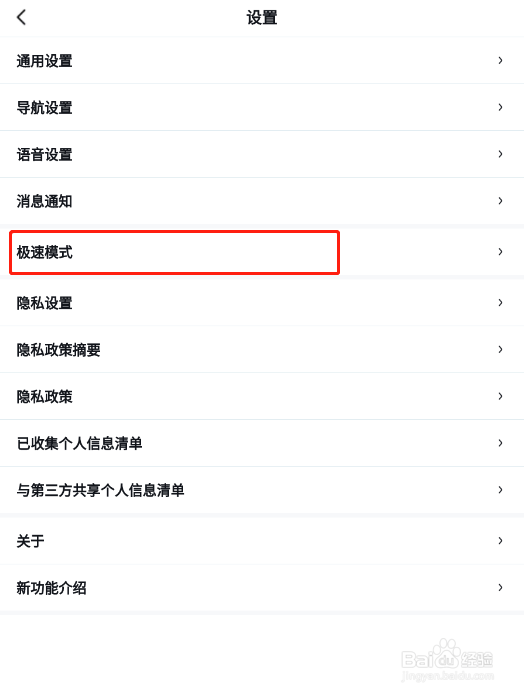Image resolution: width=524 pixels, height=695 pixels.
Task: Open the 关于 about page
Action: (262, 541)
